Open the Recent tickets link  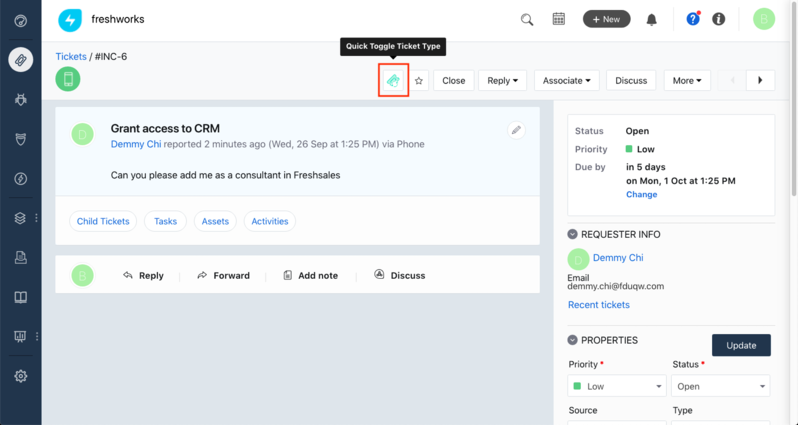click(598, 304)
